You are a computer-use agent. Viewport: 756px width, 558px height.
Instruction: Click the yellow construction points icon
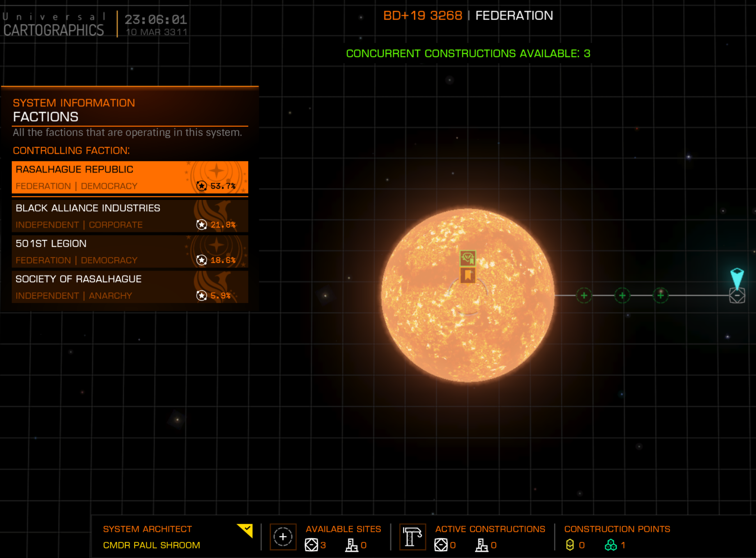pyautogui.click(x=570, y=545)
